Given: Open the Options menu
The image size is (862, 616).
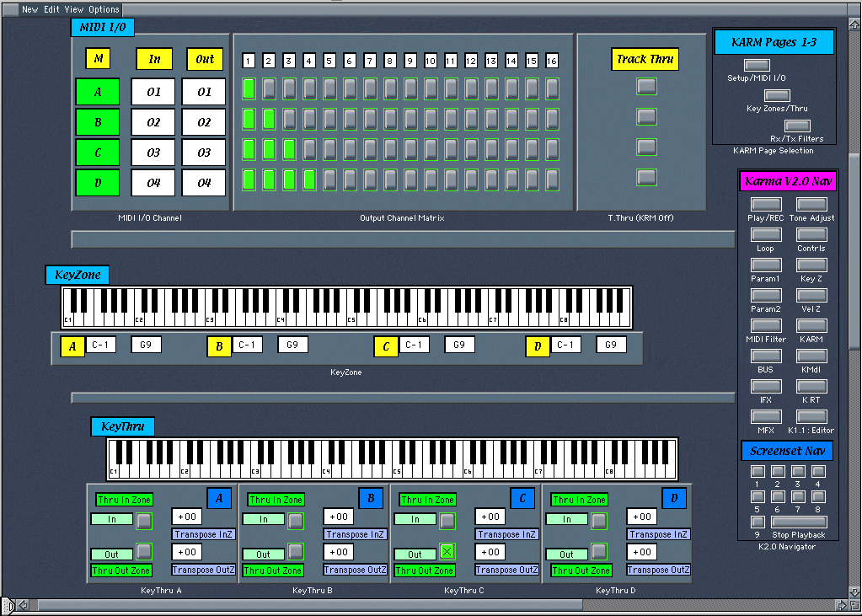Looking at the screenshot, I should click(x=104, y=9).
